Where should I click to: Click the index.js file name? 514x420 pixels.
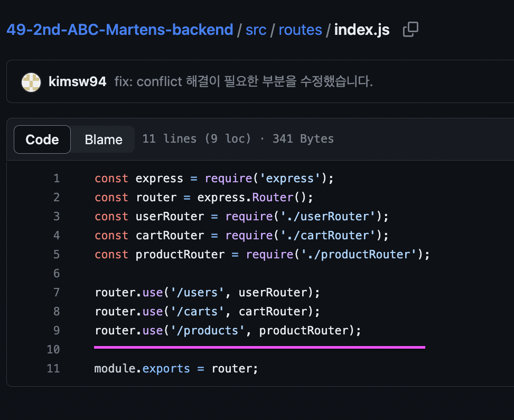tap(362, 30)
